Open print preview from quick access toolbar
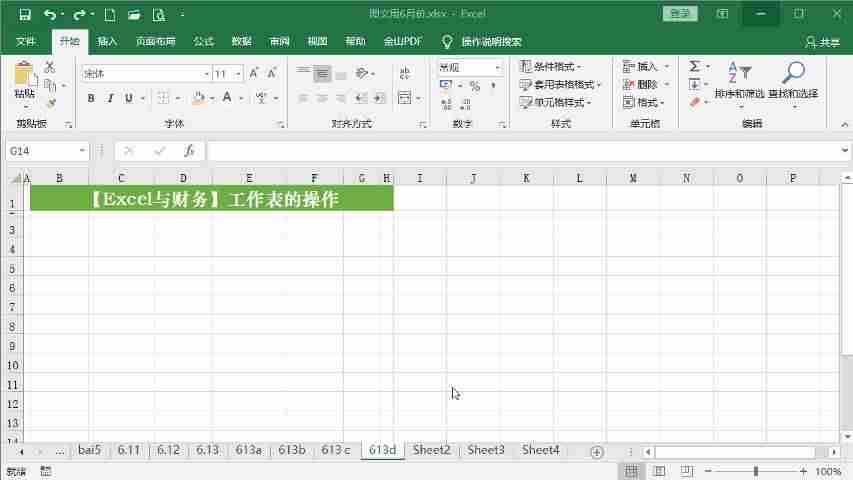This screenshot has width=853, height=480. coord(158,15)
